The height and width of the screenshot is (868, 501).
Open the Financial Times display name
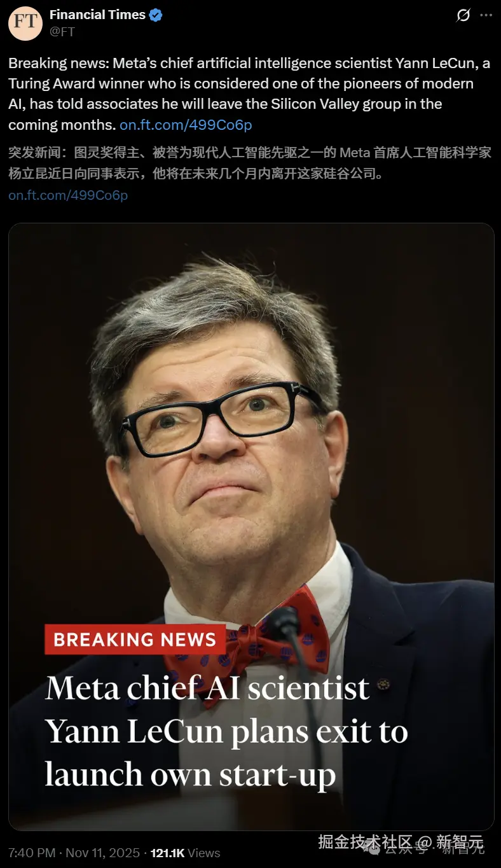[97, 15]
